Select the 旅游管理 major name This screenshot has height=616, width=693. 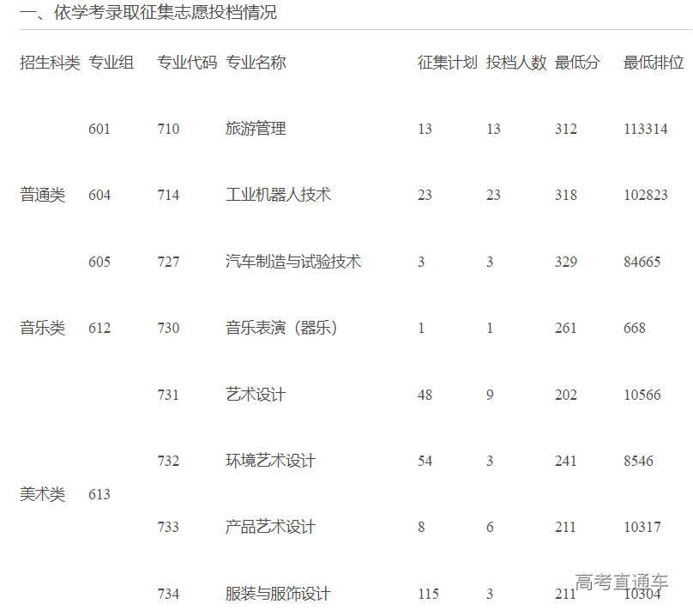coord(256,129)
